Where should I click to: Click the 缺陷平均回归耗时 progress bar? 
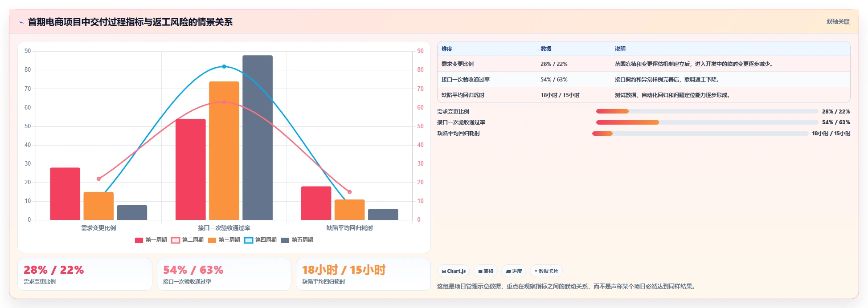(x=700, y=134)
